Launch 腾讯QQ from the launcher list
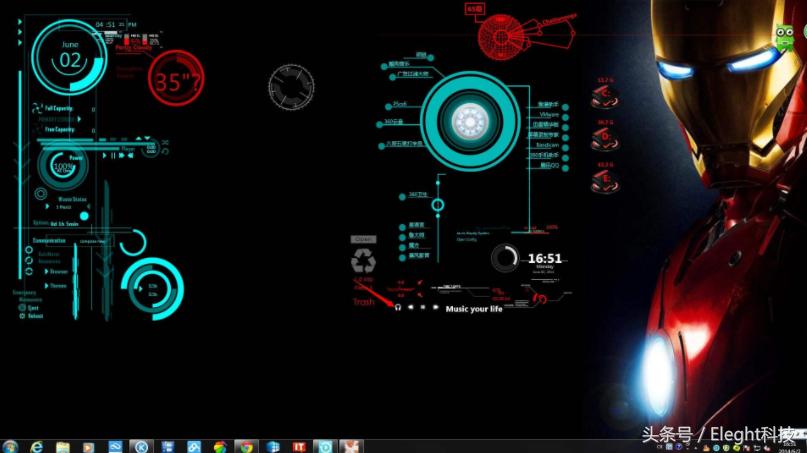 [549, 166]
